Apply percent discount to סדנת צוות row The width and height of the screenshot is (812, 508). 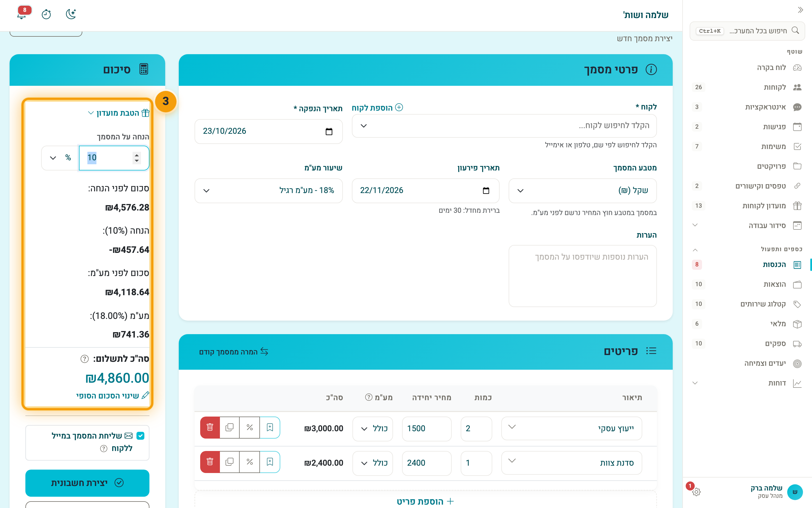pyautogui.click(x=250, y=462)
